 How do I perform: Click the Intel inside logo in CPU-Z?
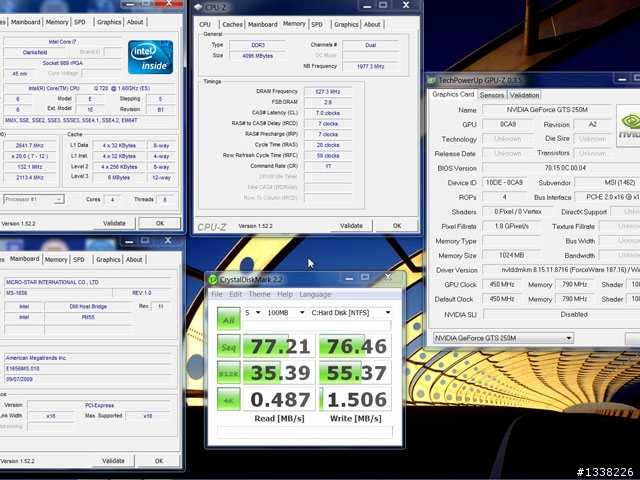[150, 57]
